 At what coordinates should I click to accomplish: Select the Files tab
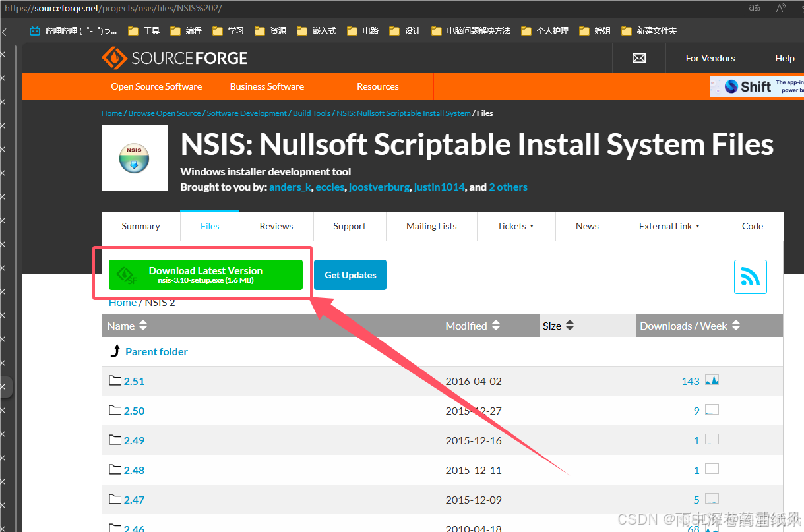pos(210,226)
